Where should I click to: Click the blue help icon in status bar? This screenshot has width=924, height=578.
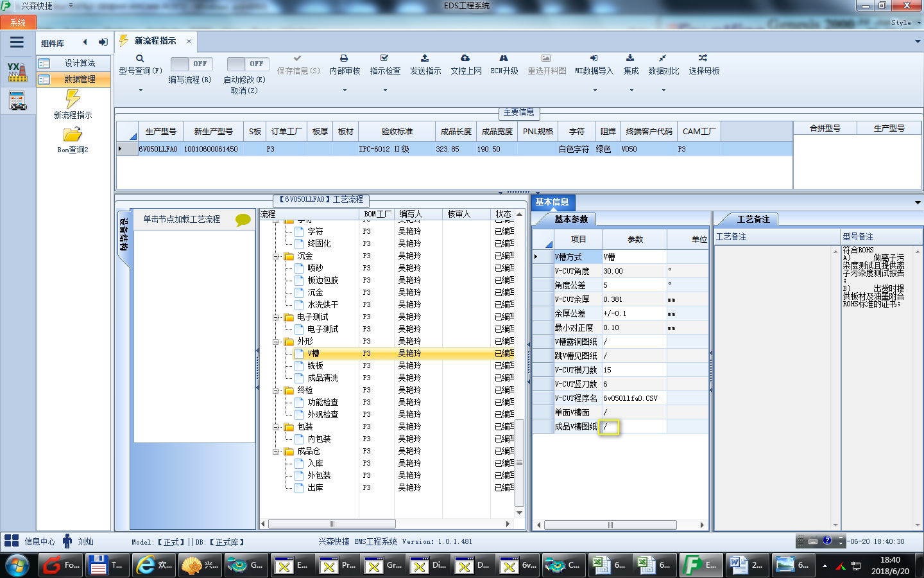click(x=827, y=541)
